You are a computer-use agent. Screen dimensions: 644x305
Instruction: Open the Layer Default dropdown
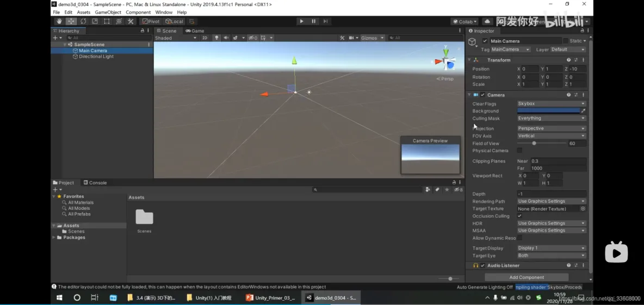pos(568,49)
